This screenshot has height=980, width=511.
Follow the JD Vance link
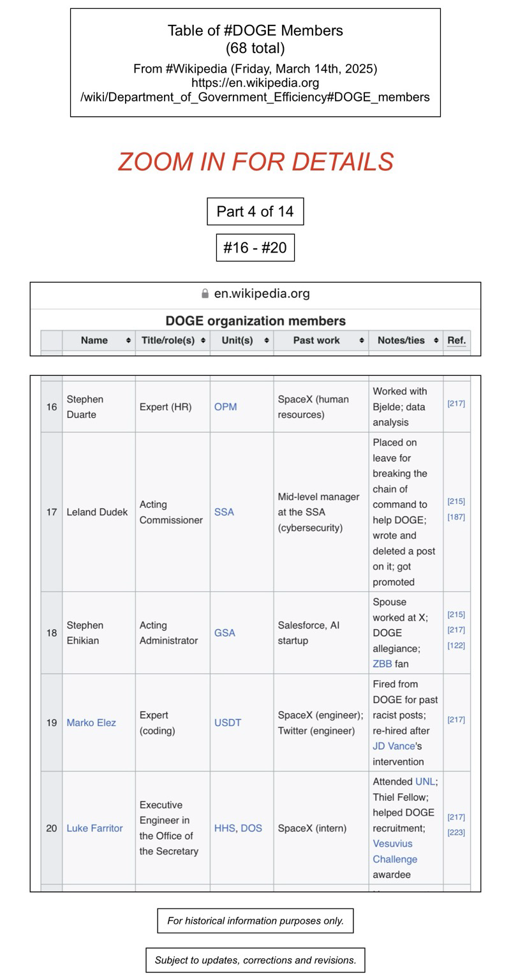[x=394, y=746]
